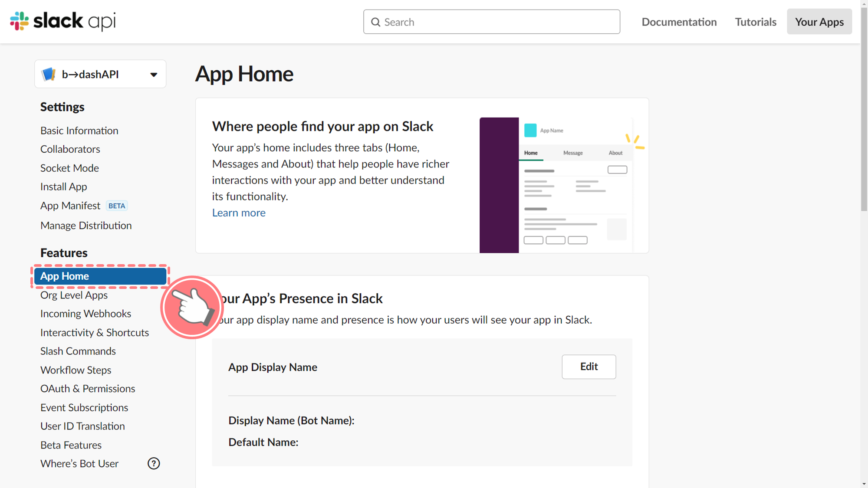
Task: Click the BETA badge next to App Manifest
Action: (x=117, y=206)
